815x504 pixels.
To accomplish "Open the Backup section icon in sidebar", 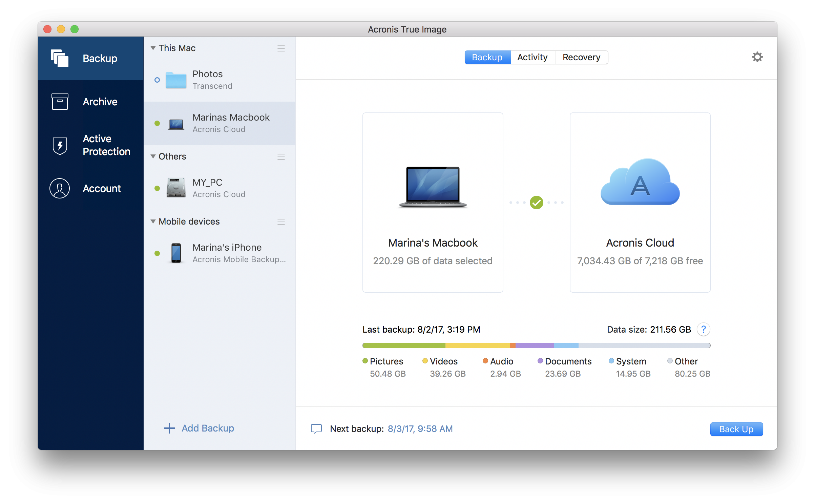I will point(60,58).
